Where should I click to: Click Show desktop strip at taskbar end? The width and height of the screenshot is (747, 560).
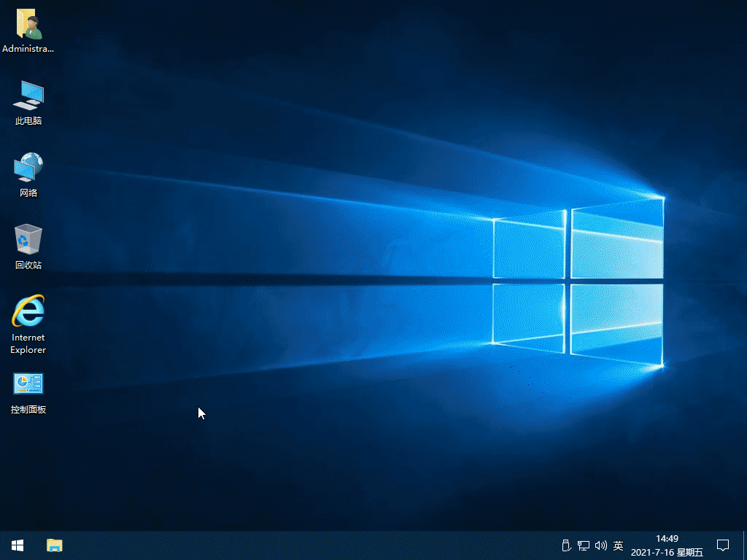[745, 545]
